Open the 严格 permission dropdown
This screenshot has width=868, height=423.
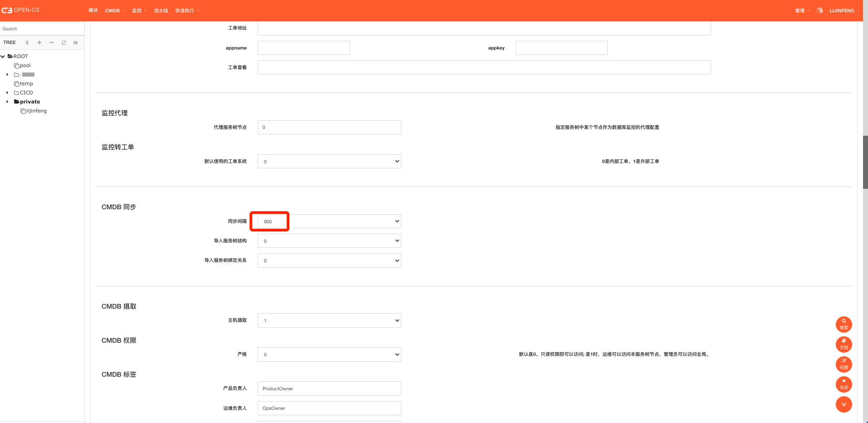329,354
